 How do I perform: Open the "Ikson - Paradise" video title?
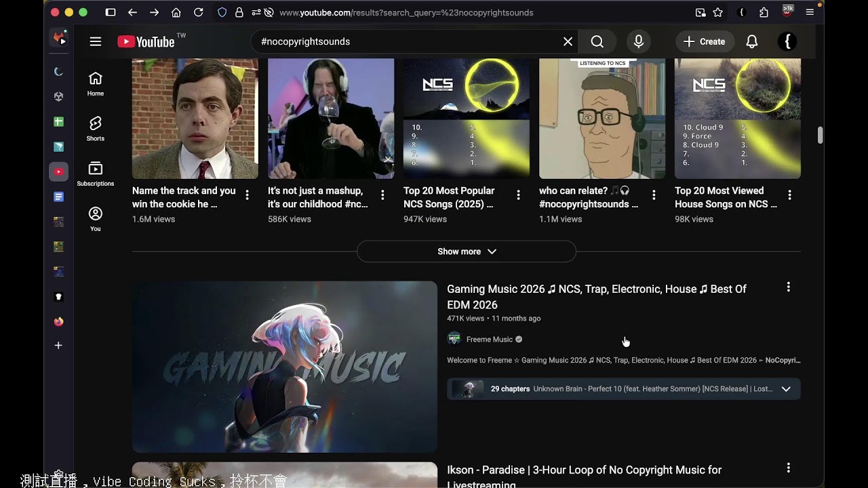tap(585, 476)
